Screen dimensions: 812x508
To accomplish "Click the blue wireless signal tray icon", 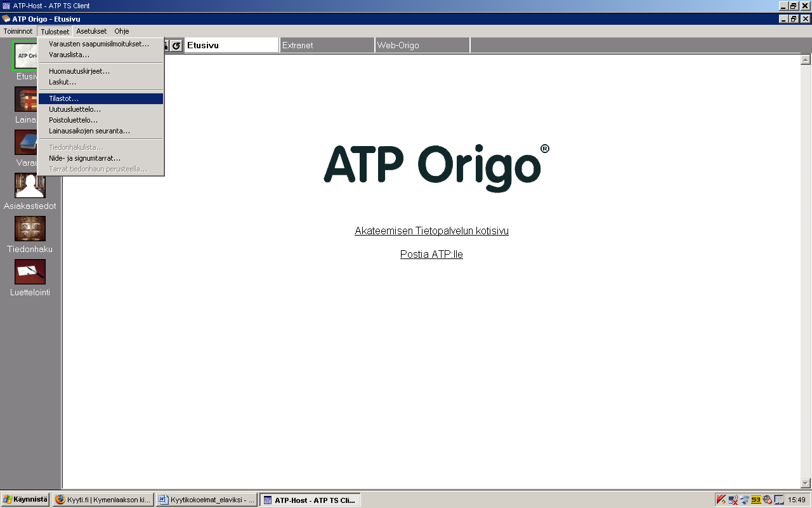I will coord(744,500).
